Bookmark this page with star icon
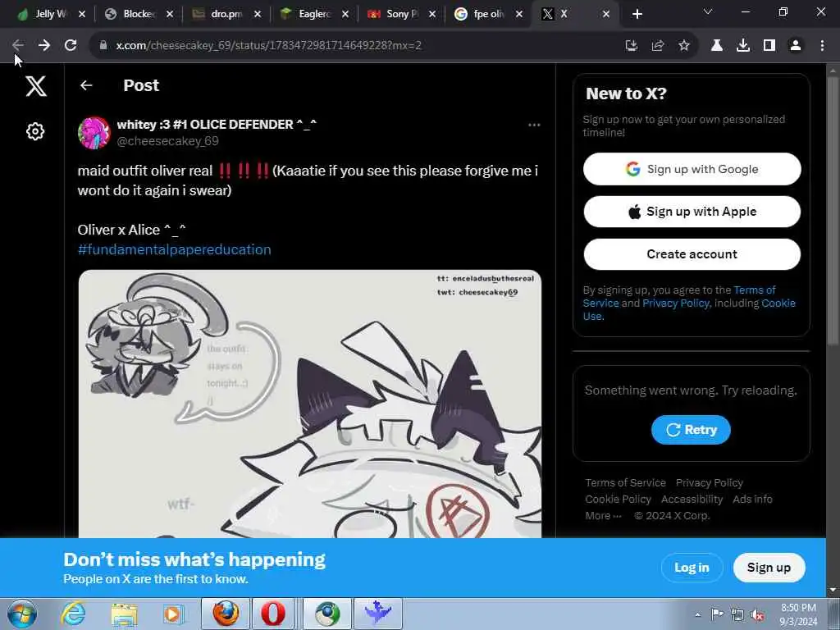 (684, 46)
